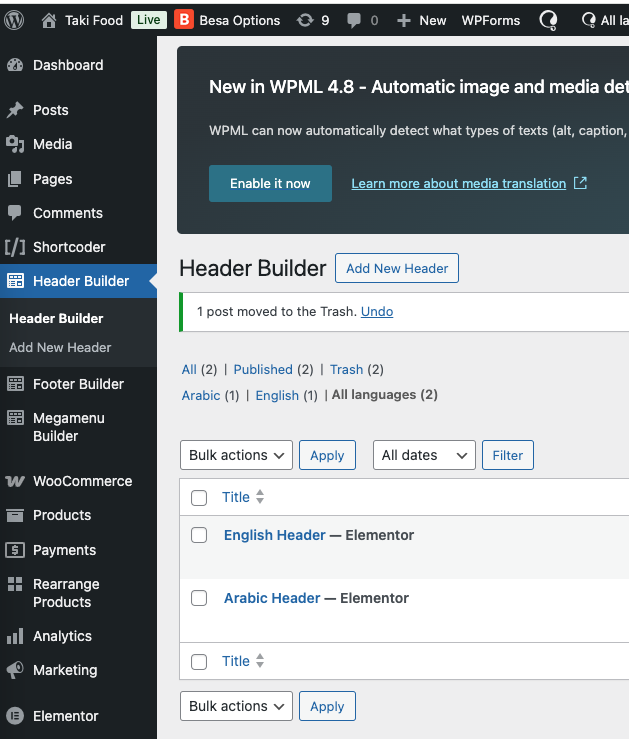This screenshot has width=629, height=739.
Task: Click the Products box icon
Action: pos(15,515)
